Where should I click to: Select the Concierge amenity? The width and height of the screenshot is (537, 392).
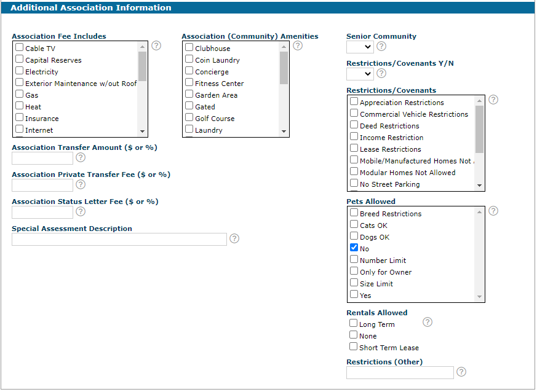click(189, 71)
